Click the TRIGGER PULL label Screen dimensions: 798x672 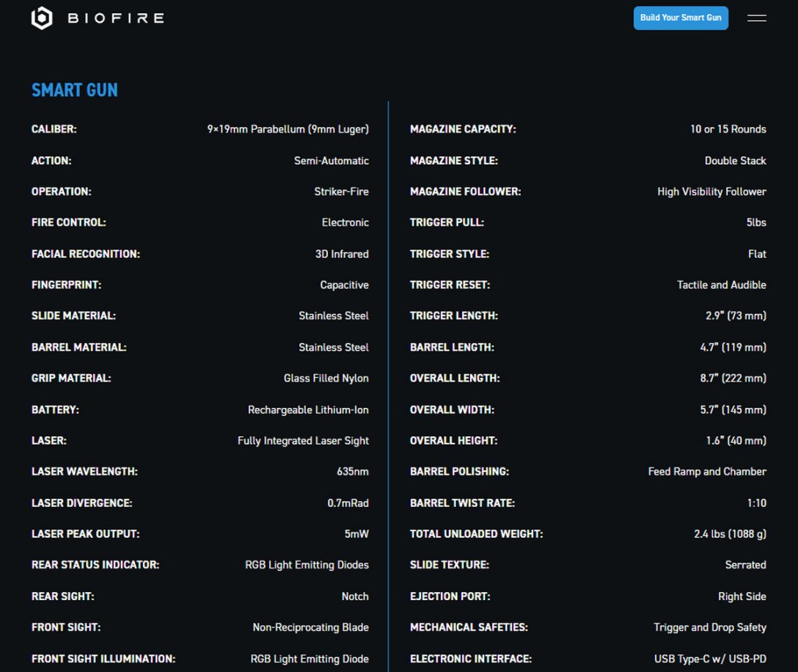point(447,222)
